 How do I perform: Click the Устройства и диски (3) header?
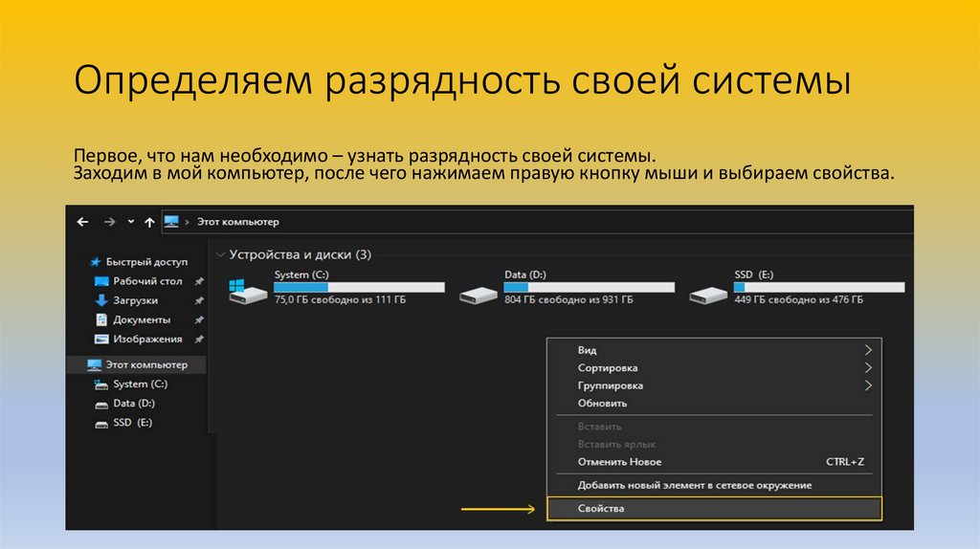click(300, 254)
